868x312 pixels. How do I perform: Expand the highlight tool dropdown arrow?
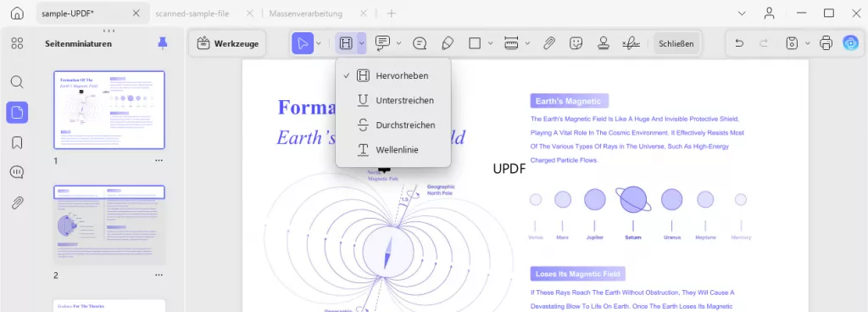[361, 43]
